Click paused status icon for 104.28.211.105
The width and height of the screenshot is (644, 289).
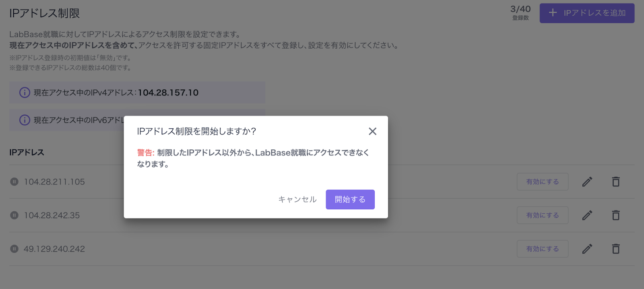(x=14, y=182)
